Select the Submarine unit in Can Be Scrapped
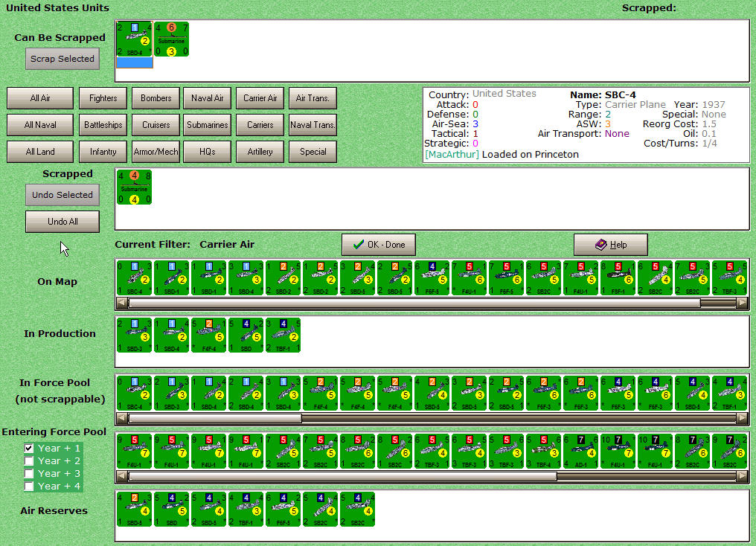 (172, 39)
